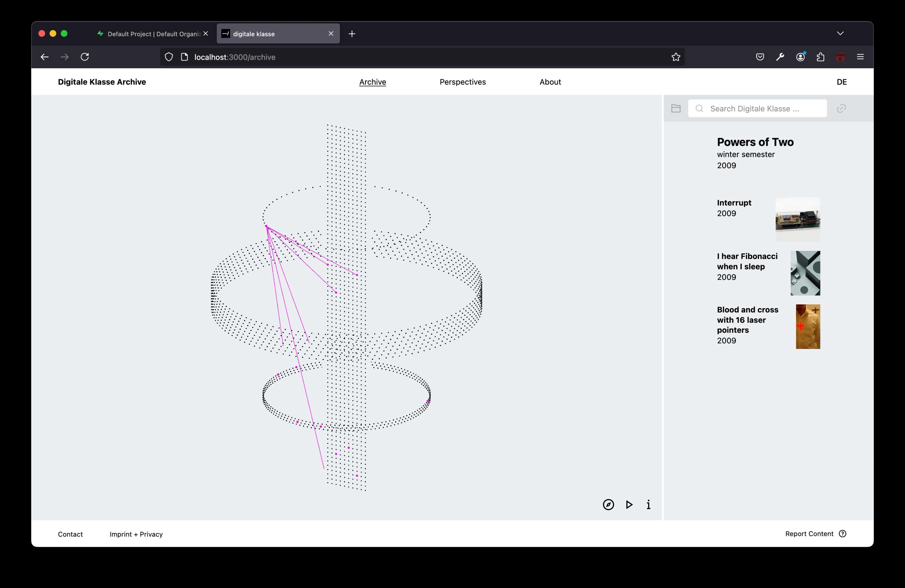Image resolution: width=905 pixels, height=588 pixels.
Task: Open the Perspectives nav item
Action: 463,82
